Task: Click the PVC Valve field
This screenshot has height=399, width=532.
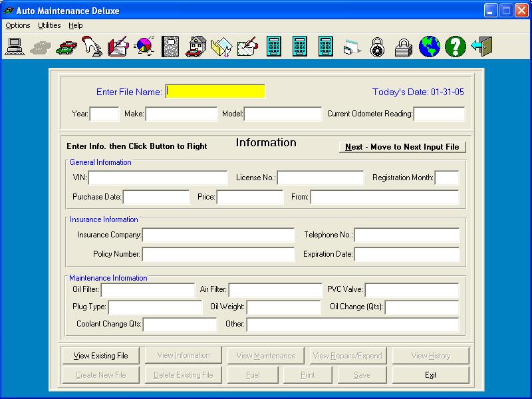Action: pos(412,290)
